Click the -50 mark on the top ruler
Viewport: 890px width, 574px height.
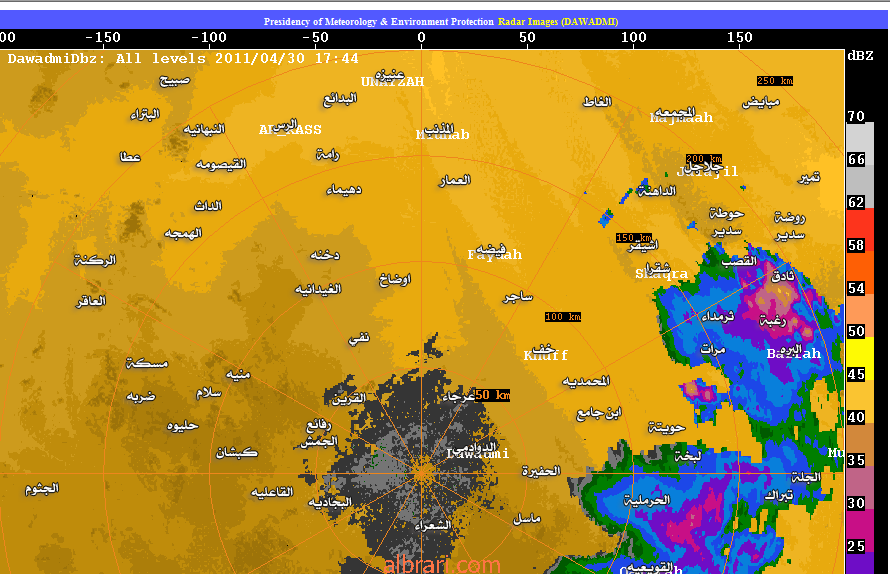tap(315, 37)
